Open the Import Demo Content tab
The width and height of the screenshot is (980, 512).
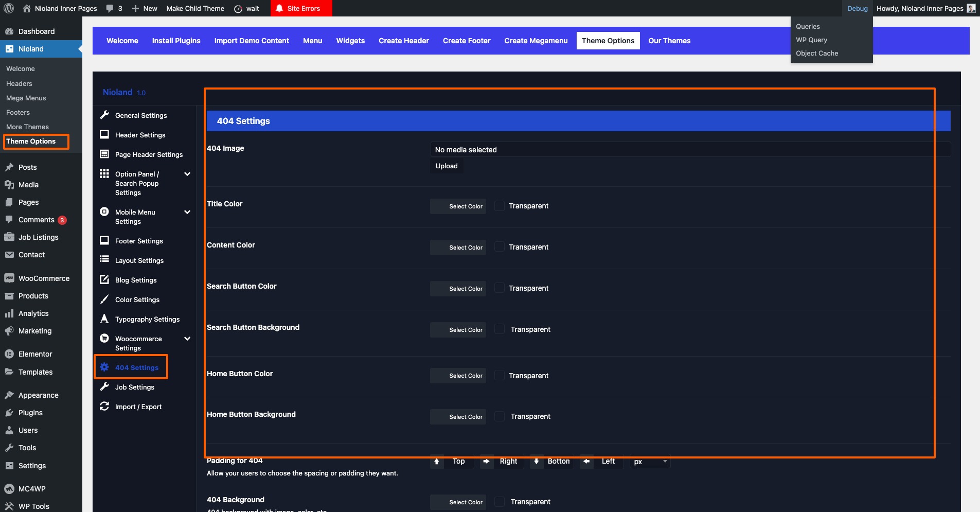point(252,41)
